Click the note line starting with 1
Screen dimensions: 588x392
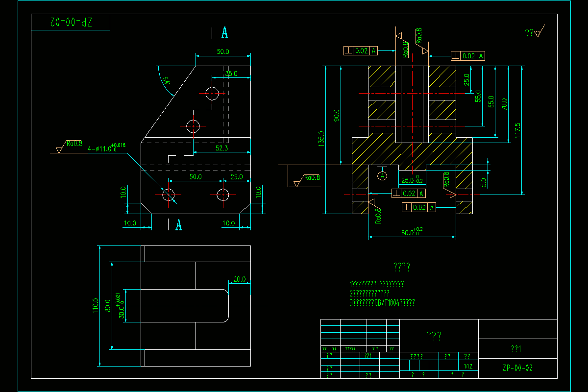coord(377,284)
